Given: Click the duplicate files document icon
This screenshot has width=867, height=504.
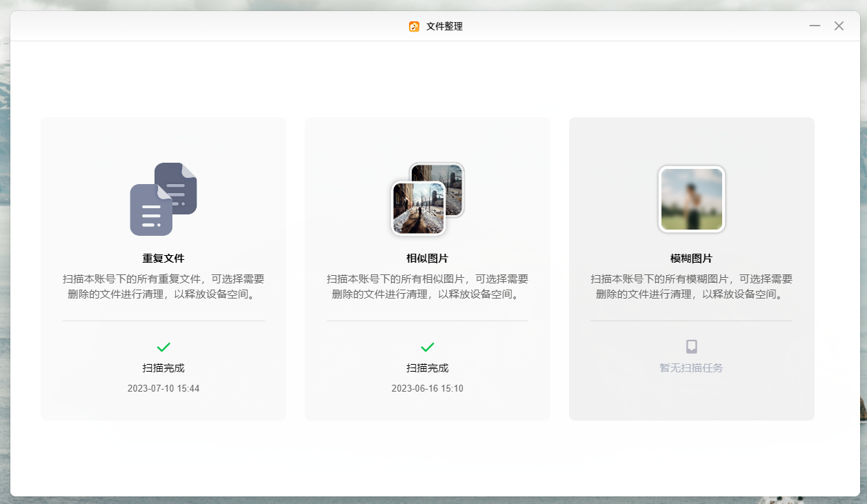Looking at the screenshot, I should (x=163, y=199).
